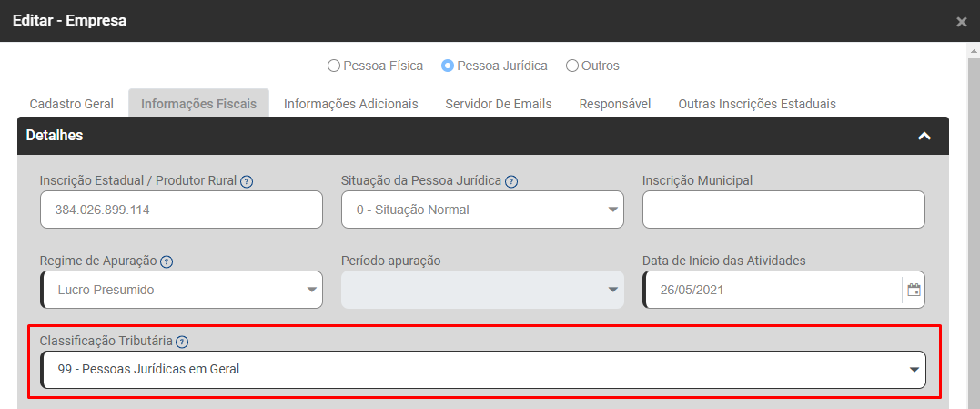Screen dimensions: 980x409
Task: Click help icon beside Inscrição Estadual label
Action: 247,181
